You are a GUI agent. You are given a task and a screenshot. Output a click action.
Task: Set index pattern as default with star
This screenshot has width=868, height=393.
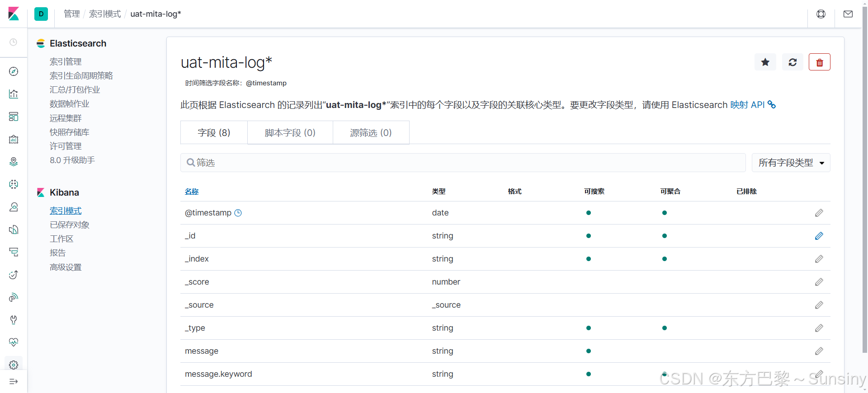coord(765,62)
